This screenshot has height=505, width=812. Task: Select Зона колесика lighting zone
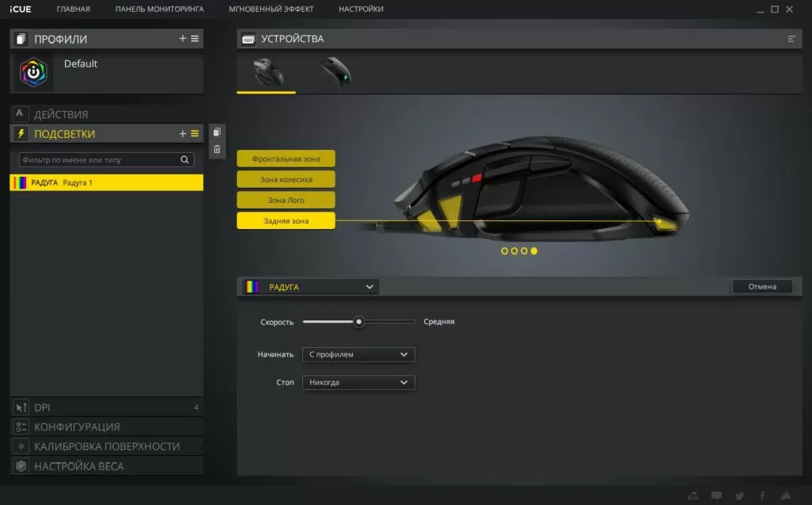pyautogui.click(x=285, y=179)
